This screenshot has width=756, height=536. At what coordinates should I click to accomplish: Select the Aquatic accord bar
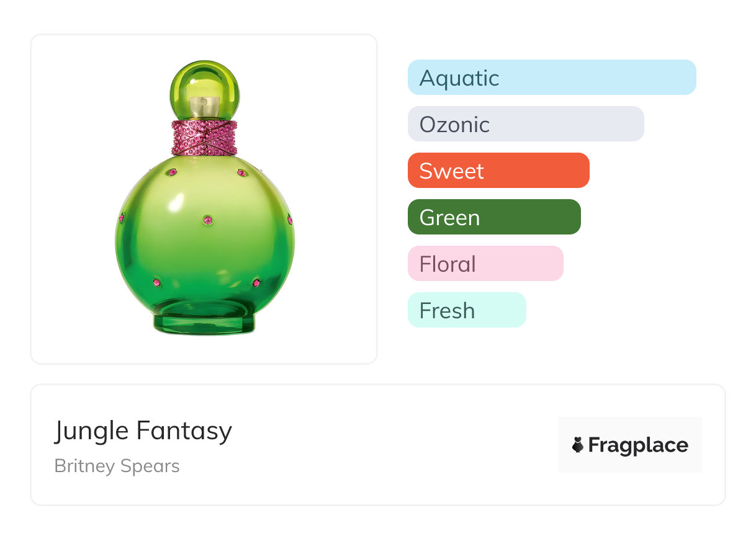click(x=552, y=78)
